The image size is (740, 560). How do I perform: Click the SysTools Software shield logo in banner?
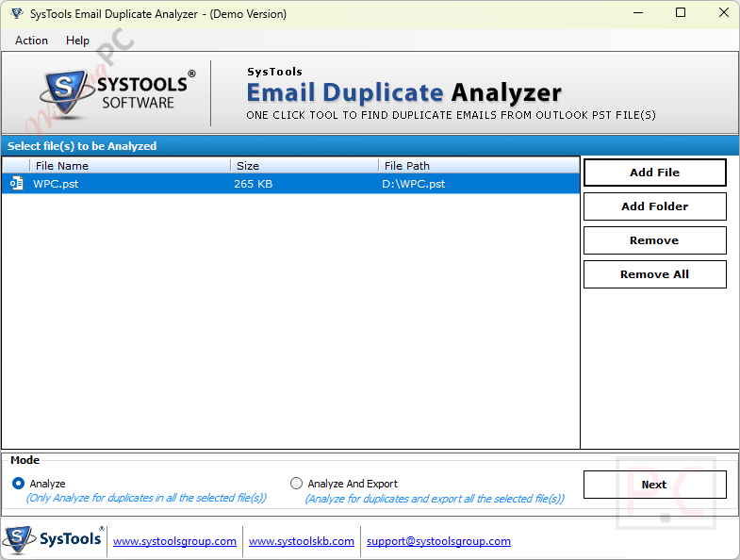65,93
